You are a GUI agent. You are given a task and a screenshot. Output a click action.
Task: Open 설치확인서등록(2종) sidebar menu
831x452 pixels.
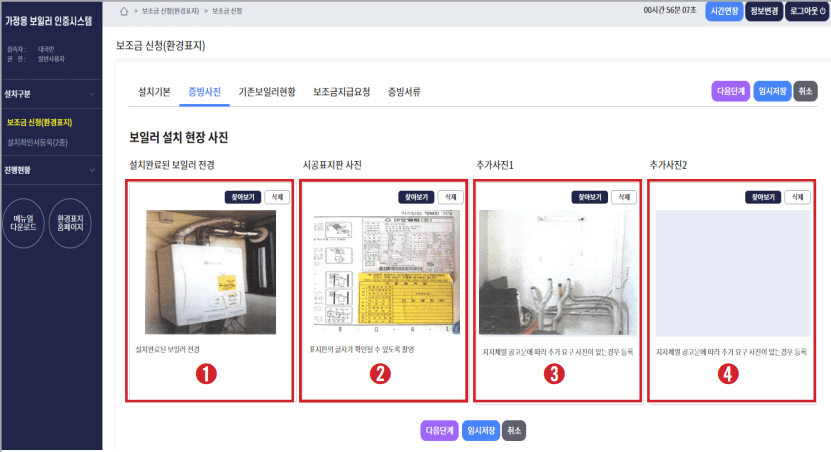(x=37, y=143)
